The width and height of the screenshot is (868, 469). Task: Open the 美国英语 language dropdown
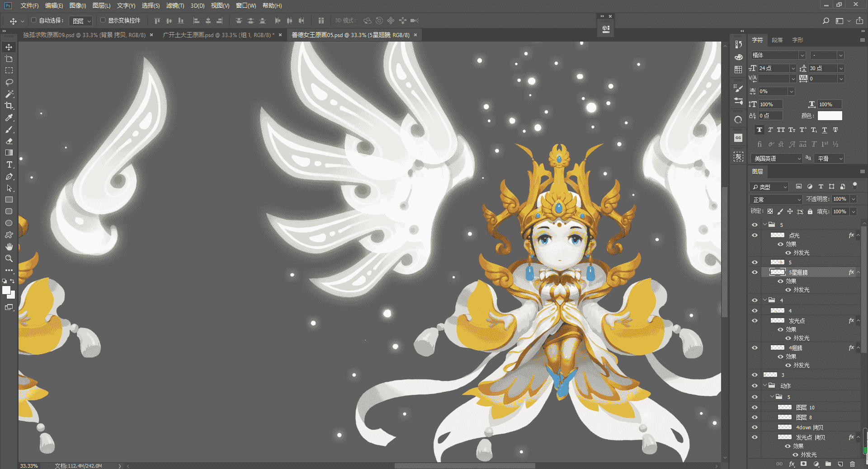pyautogui.click(x=776, y=159)
